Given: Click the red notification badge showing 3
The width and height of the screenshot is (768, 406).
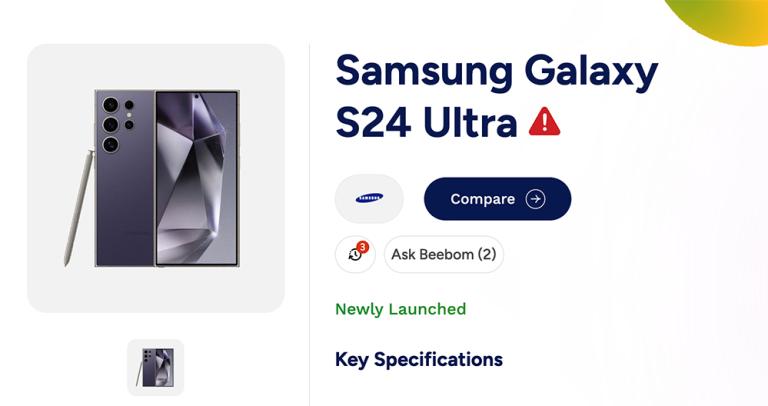Looking at the screenshot, I should (x=362, y=246).
